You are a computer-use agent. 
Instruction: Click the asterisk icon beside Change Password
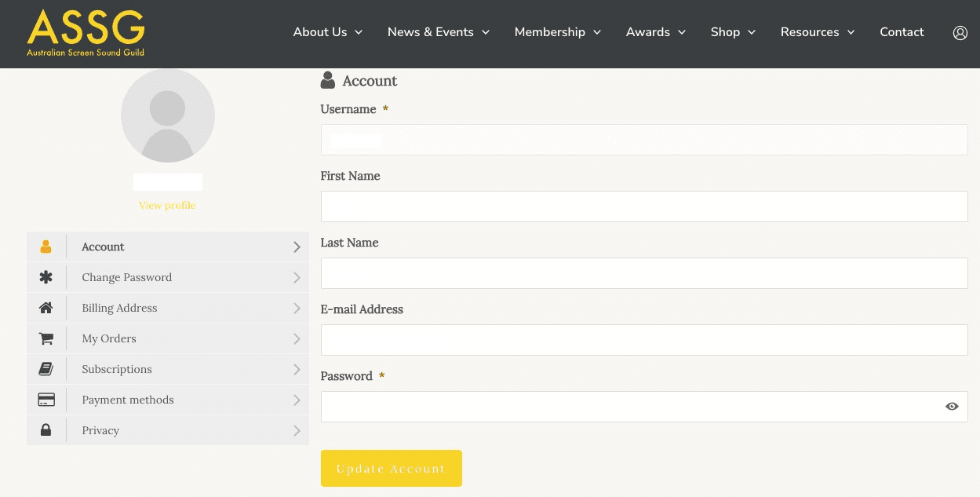46,277
